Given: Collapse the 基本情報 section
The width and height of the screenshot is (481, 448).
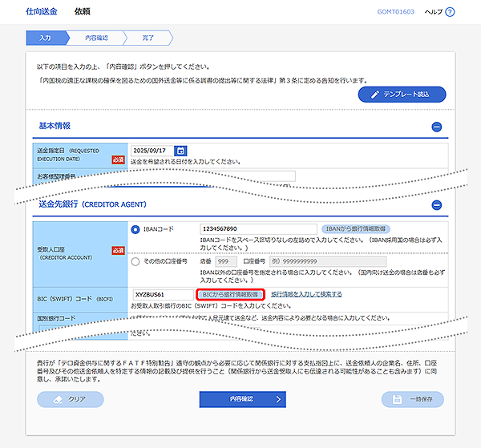Looking at the screenshot, I should coord(437,127).
